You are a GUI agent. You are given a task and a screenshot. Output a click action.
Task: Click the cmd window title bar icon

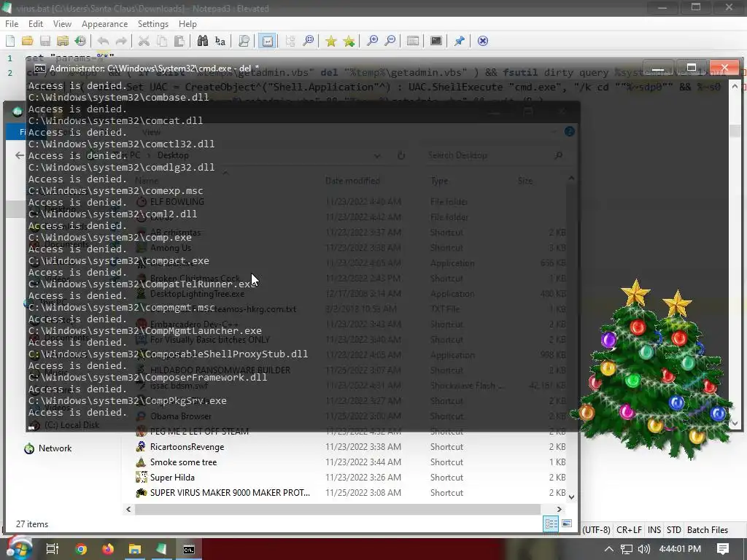[x=40, y=68]
